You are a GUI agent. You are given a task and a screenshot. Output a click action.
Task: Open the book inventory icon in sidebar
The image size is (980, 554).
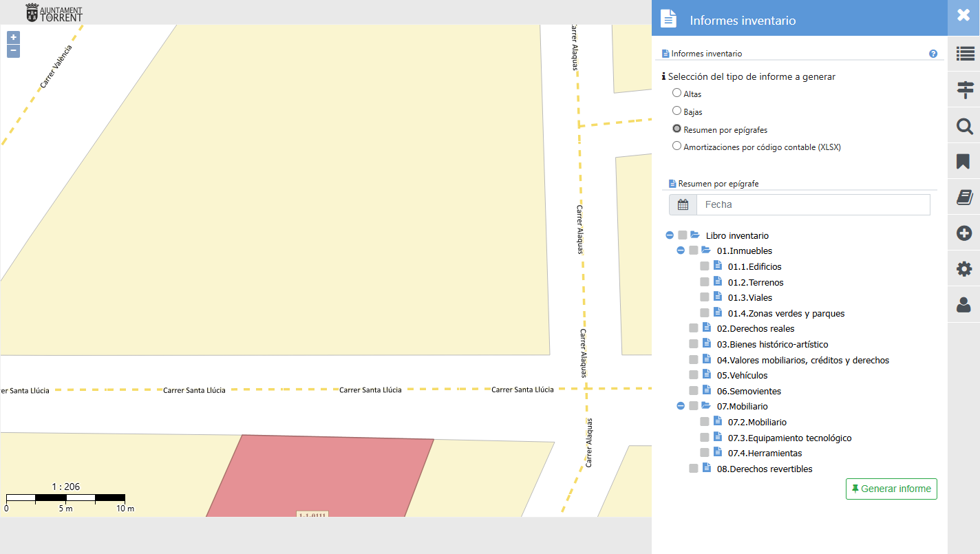pos(964,198)
